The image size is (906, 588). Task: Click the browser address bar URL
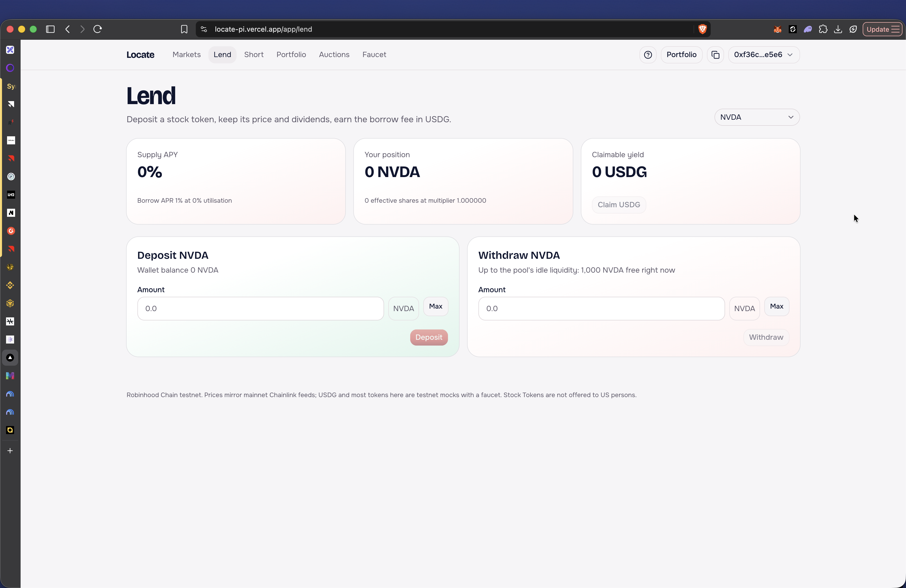pos(263,29)
